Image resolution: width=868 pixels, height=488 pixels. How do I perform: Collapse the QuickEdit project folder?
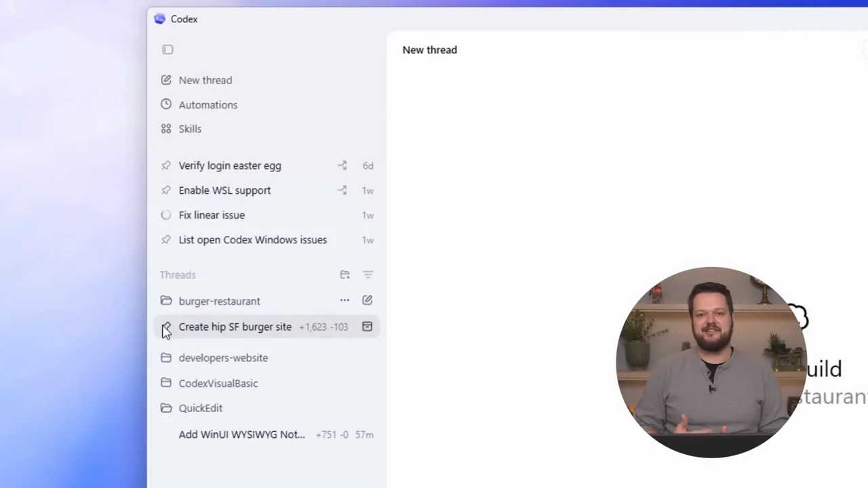click(x=166, y=408)
